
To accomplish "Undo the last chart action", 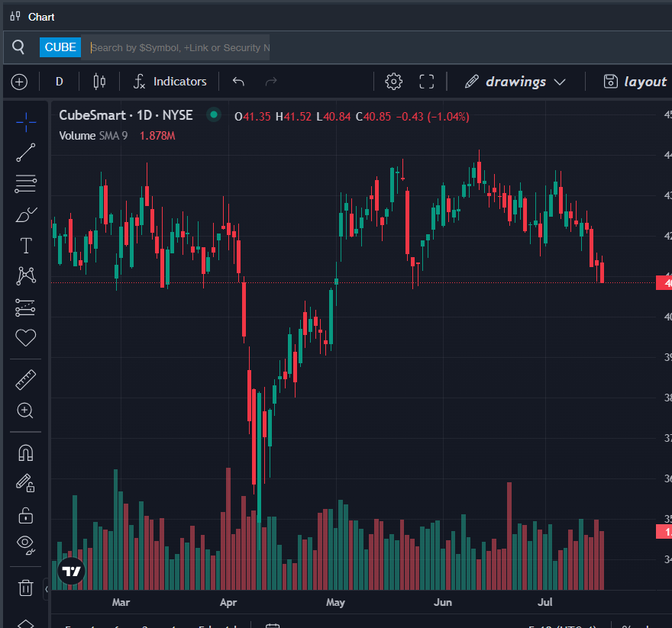I will [x=238, y=82].
